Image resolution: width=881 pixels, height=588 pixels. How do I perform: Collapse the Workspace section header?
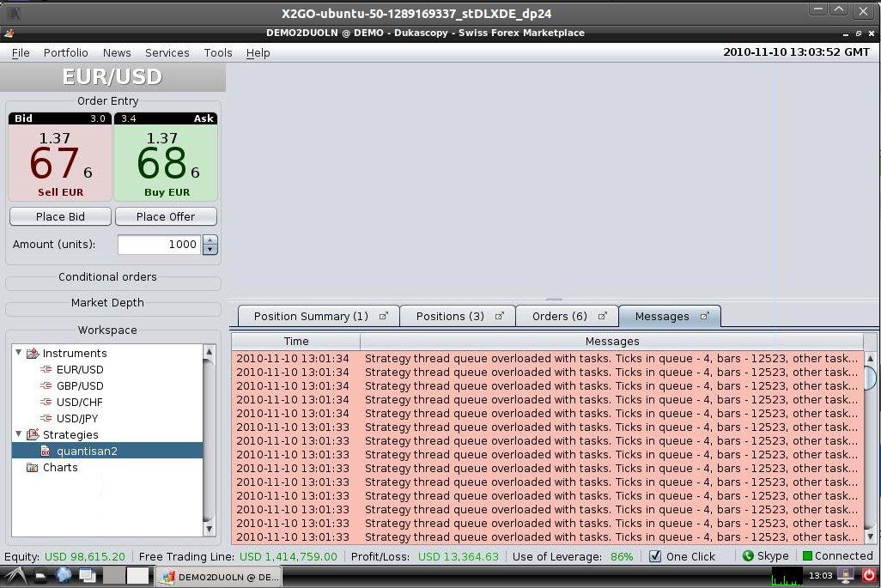click(107, 330)
